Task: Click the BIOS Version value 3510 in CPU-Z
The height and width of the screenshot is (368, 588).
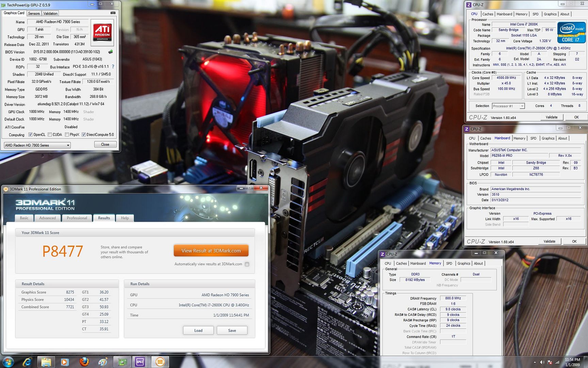Action: point(536,195)
